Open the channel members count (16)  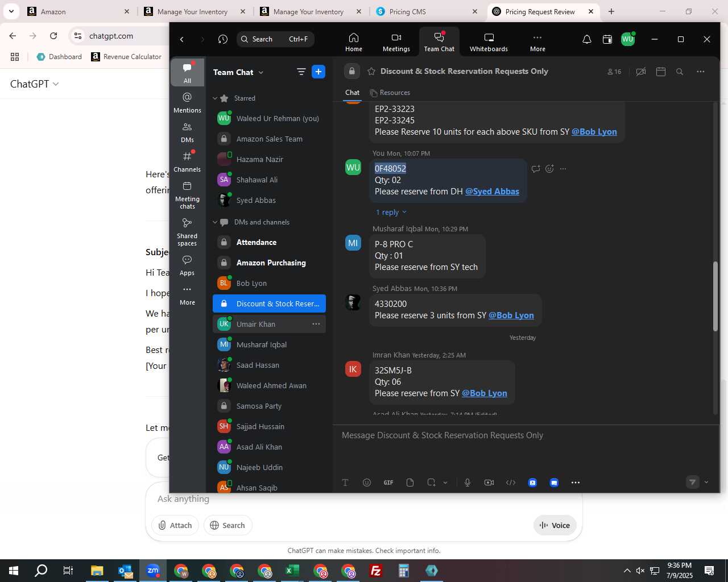click(614, 72)
